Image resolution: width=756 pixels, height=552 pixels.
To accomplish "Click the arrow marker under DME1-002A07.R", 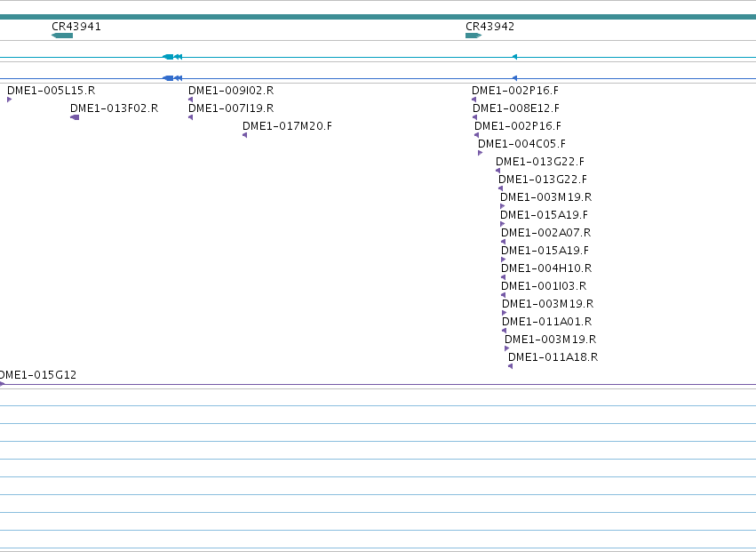I will [504, 242].
